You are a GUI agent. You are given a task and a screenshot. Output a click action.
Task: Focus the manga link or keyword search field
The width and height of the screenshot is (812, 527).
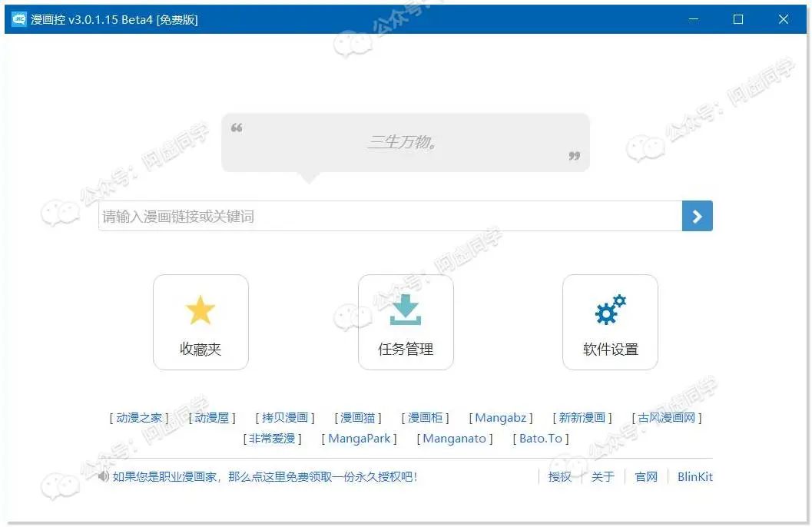[x=390, y=216]
